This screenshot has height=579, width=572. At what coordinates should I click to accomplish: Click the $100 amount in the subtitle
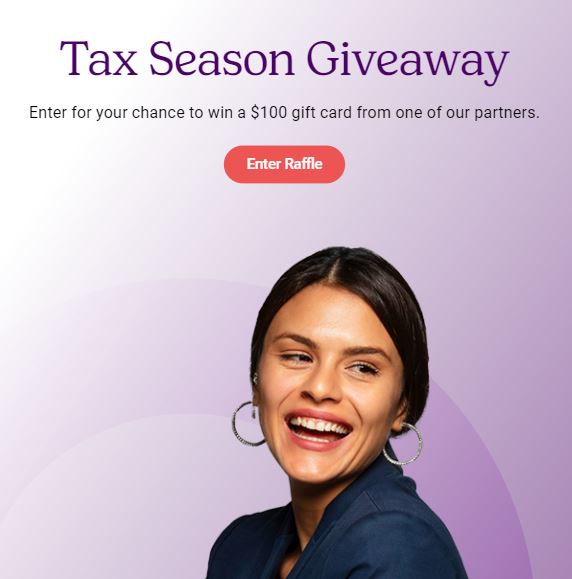(269, 113)
